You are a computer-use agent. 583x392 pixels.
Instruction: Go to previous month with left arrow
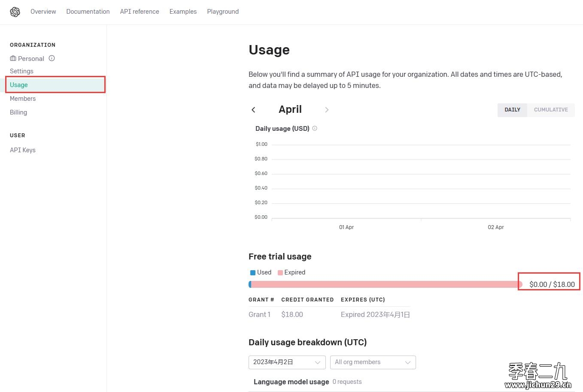pos(253,110)
